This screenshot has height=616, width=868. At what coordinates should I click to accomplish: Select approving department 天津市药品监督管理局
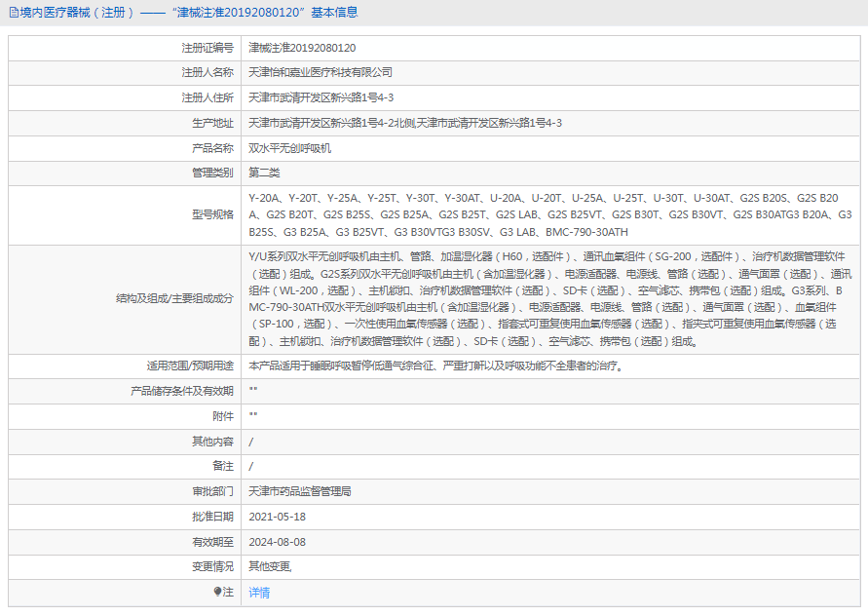(299, 491)
